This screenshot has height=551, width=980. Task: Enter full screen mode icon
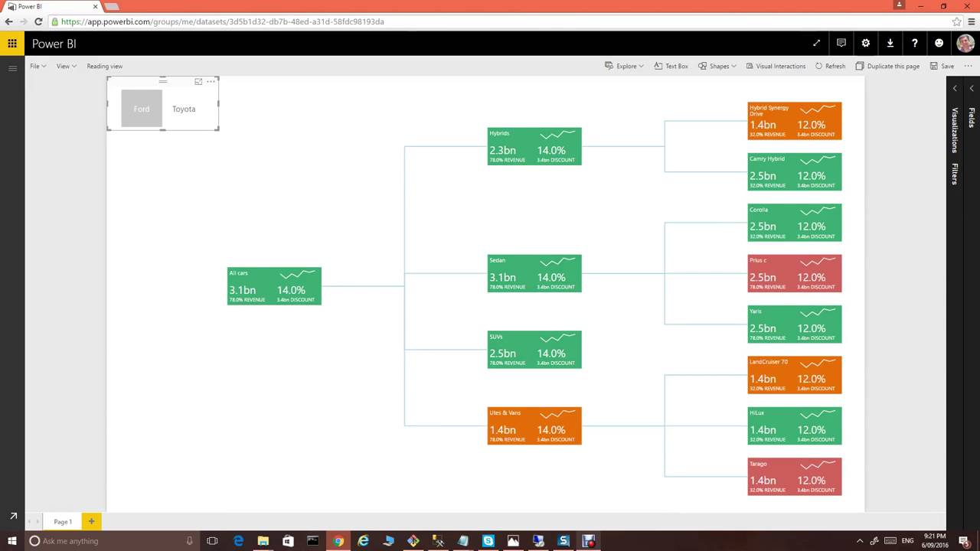pos(816,44)
